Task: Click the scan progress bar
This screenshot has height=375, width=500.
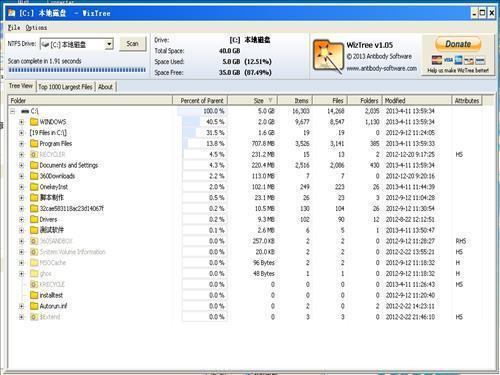Action: click(x=77, y=70)
